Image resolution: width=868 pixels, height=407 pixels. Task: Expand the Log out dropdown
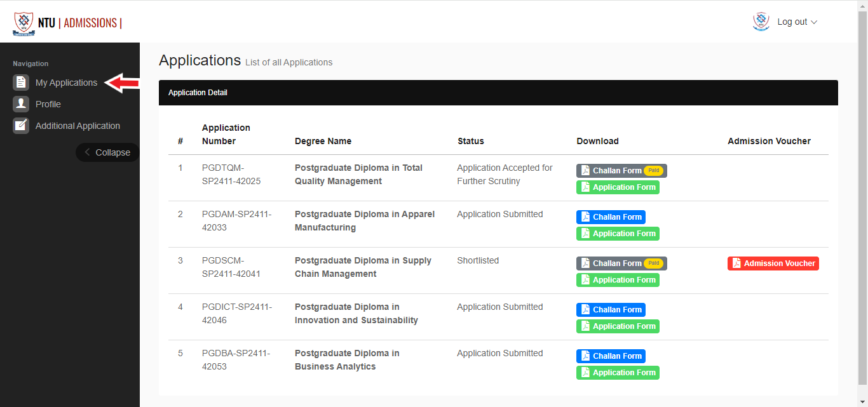click(797, 22)
